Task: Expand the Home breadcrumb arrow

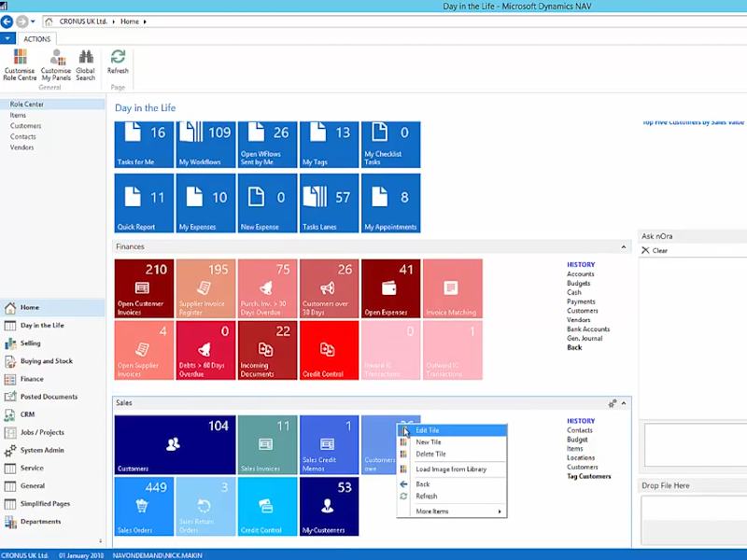Action: pyautogui.click(x=145, y=21)
